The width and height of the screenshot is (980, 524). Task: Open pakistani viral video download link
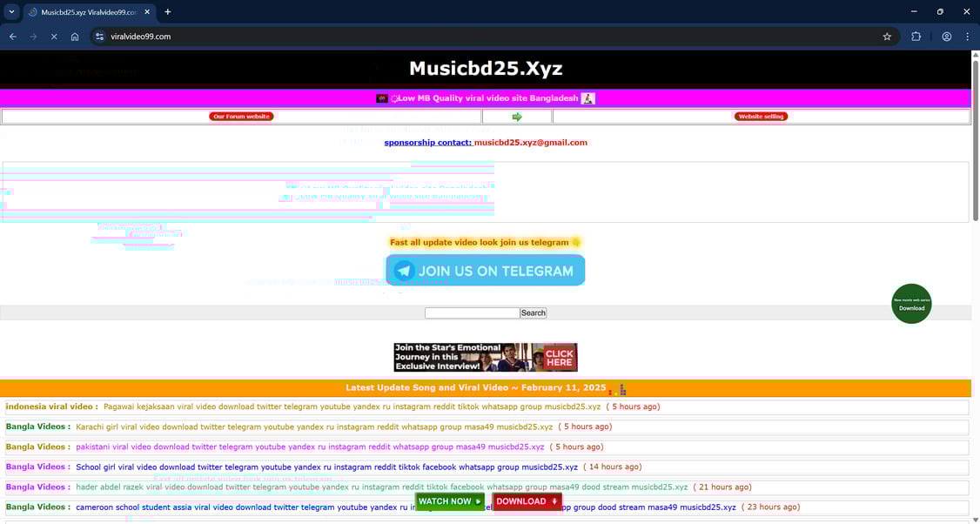[x=310, y=447]
